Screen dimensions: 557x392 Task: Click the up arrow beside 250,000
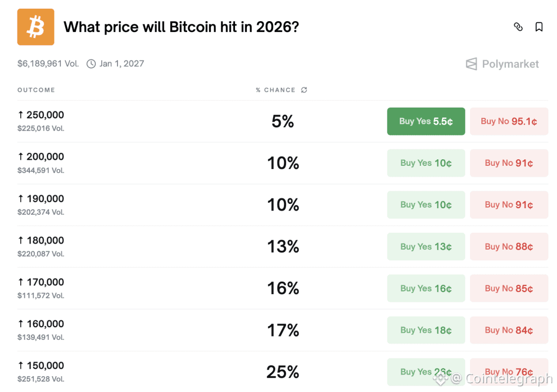click(x=21, y=115)
